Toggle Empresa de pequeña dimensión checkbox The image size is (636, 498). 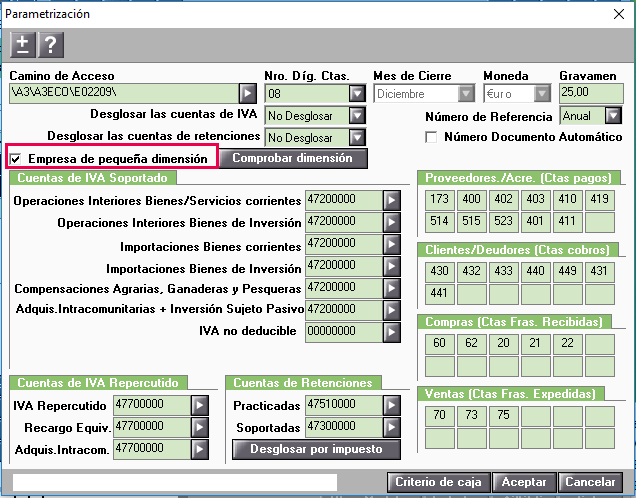coord(15,159)
